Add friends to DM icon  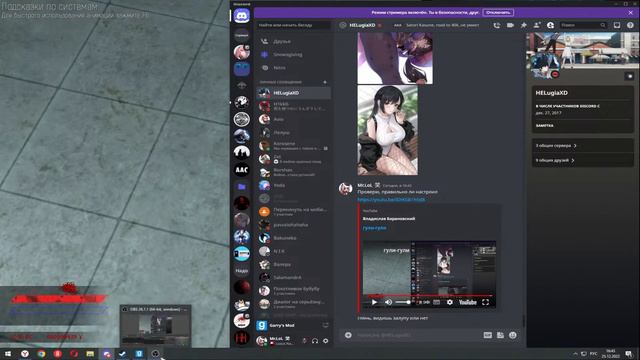point(537,25)
